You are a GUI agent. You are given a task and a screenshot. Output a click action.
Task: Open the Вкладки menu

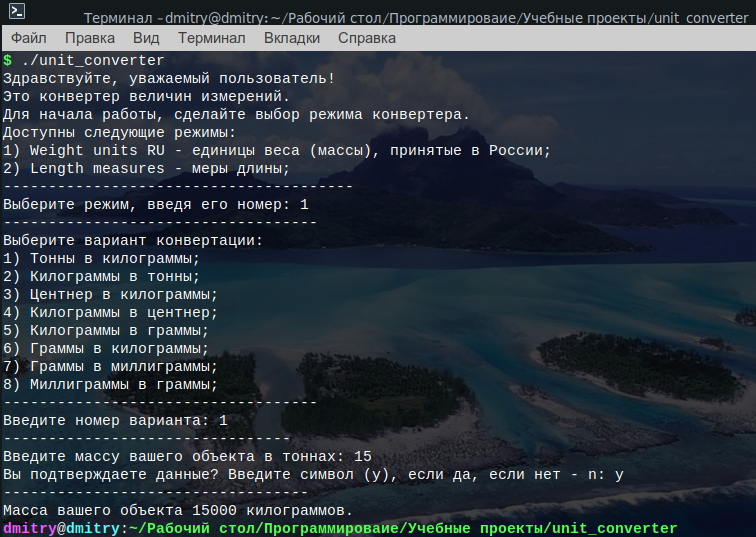(292, 38)
